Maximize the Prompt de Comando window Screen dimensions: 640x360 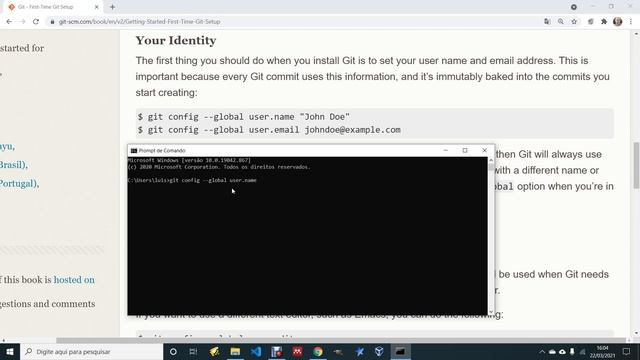(465, 150)
